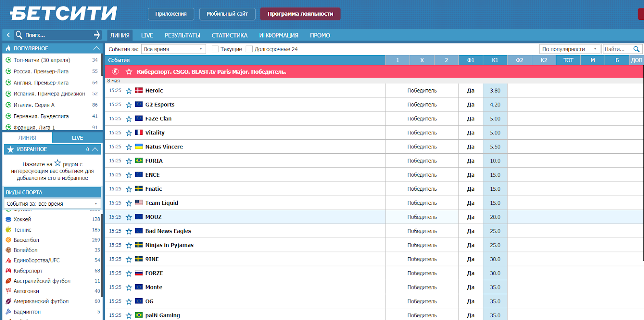Favorite the Heroic row star
Viewport: 644px width, 320px height.
(129, 91)
